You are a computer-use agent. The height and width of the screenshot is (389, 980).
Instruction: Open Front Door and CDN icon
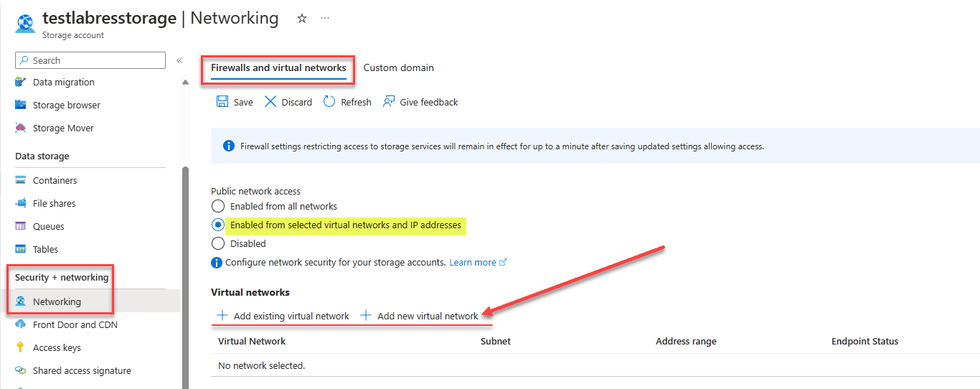[21, 325]
